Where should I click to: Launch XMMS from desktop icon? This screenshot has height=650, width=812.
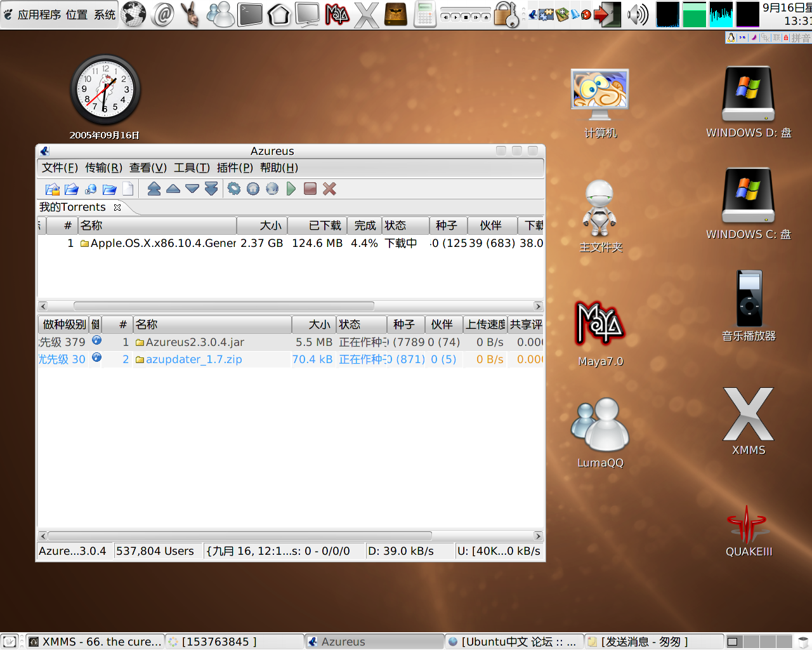point(749,421)
